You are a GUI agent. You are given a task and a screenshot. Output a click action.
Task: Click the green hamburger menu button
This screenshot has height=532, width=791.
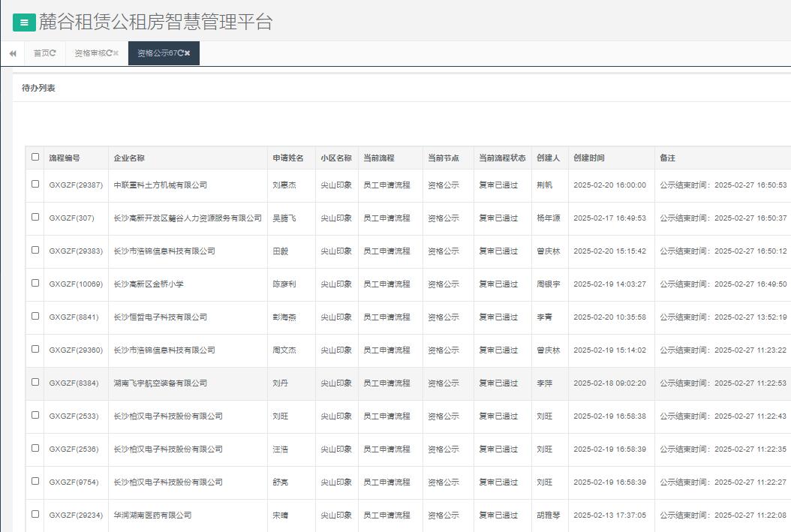coord(24,23)
